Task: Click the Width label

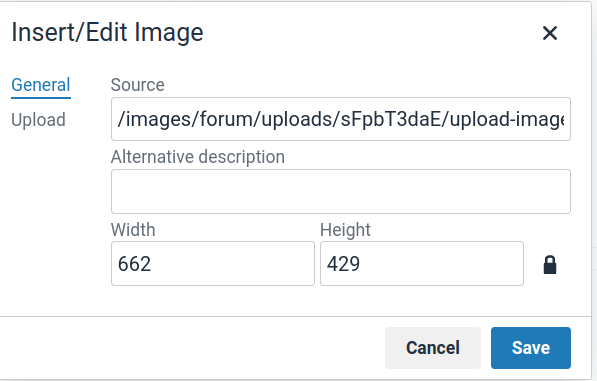Action: tap(133, 230)
